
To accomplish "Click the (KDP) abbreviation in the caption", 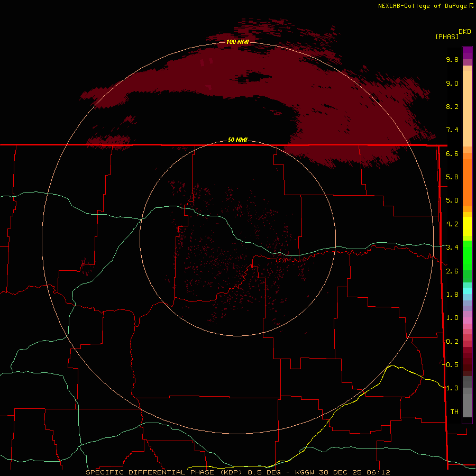I will [x=231, y=472].
